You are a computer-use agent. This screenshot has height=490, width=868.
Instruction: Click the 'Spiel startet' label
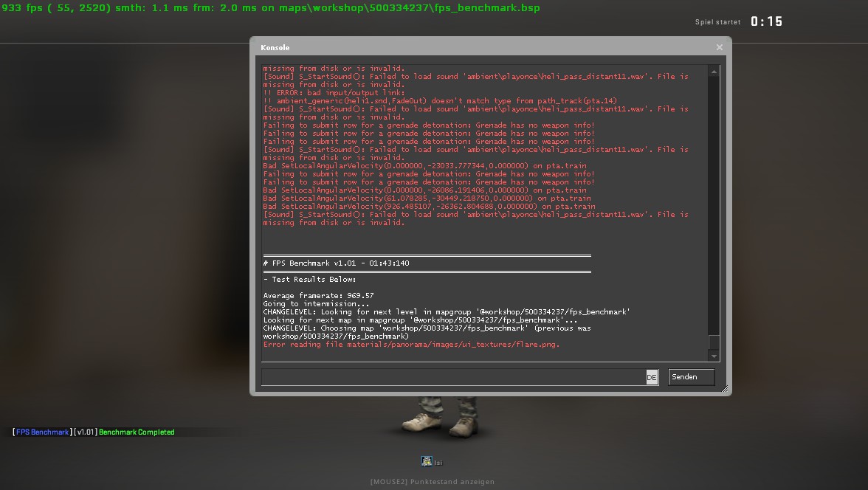click(x=718, y=22)
